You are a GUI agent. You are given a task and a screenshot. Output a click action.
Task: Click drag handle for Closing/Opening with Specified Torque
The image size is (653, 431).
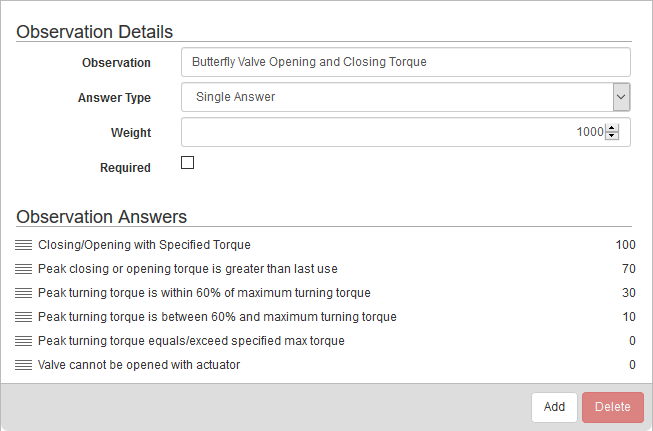click(24, 245)
